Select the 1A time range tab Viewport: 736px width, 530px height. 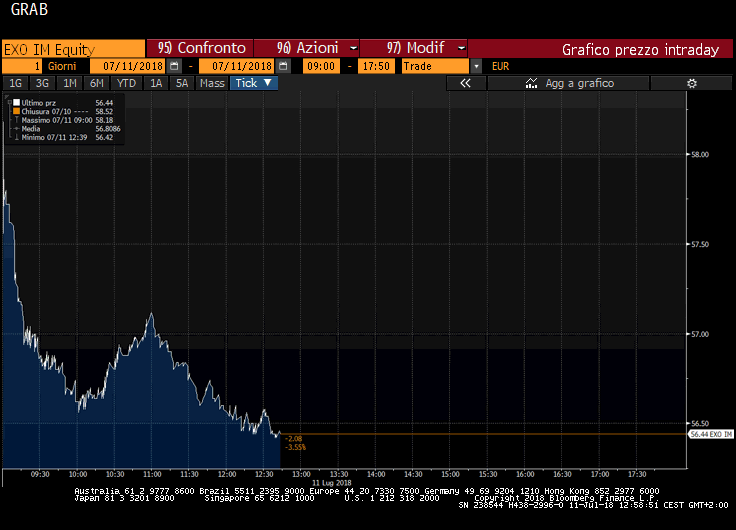click(x=156, y=84)
